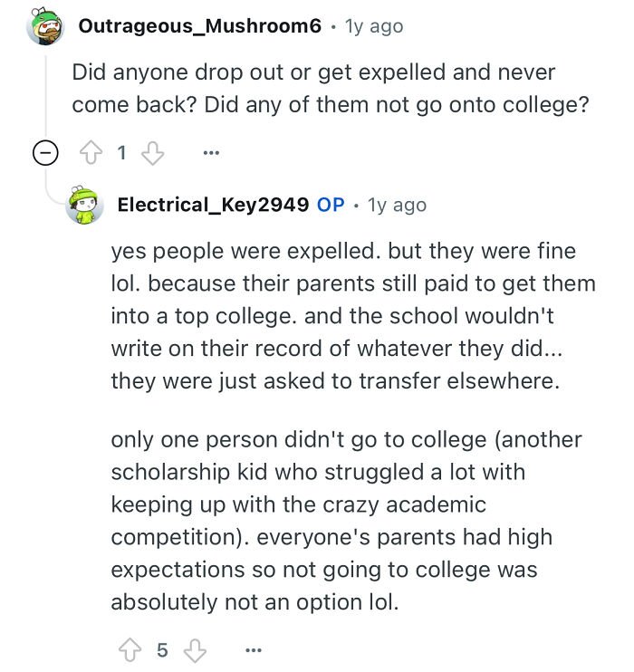
Task: Click the vote count 5 on reply
Action: tap(161, 649)
